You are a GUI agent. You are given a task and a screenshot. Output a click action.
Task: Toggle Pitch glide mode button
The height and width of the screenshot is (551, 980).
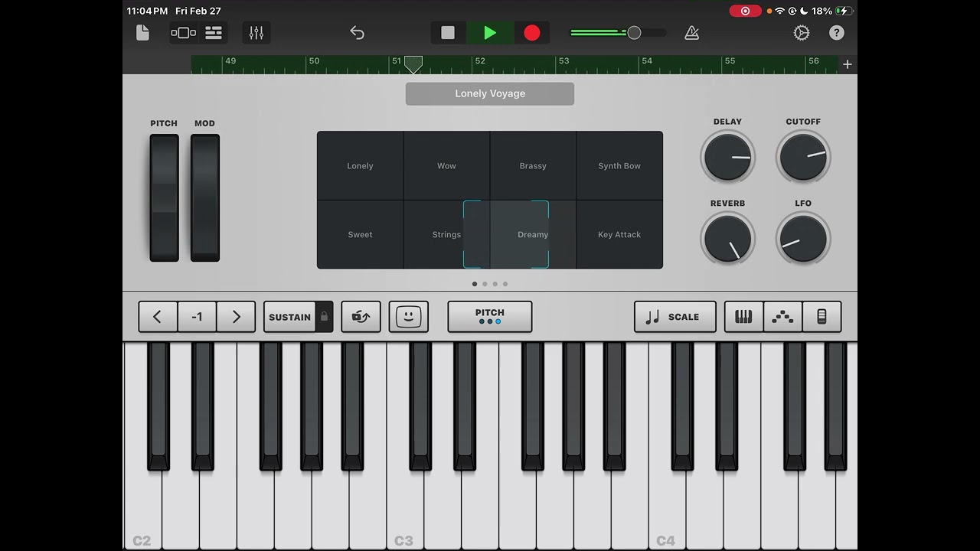(490, 317)
